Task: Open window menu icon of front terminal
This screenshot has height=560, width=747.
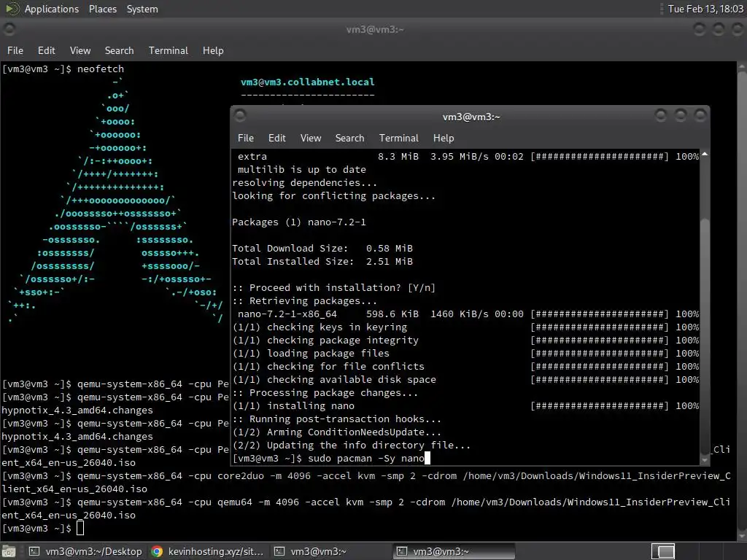Action: (x=240, y=116)
